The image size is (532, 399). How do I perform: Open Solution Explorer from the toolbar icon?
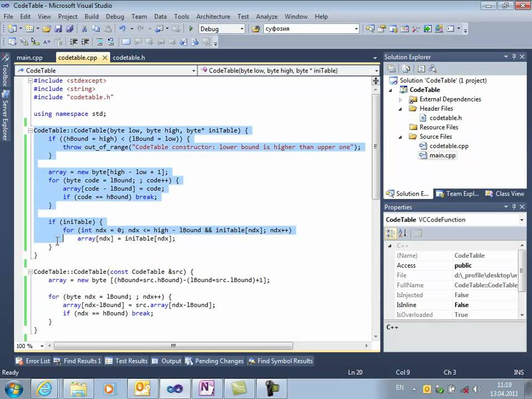click(370, 29)
